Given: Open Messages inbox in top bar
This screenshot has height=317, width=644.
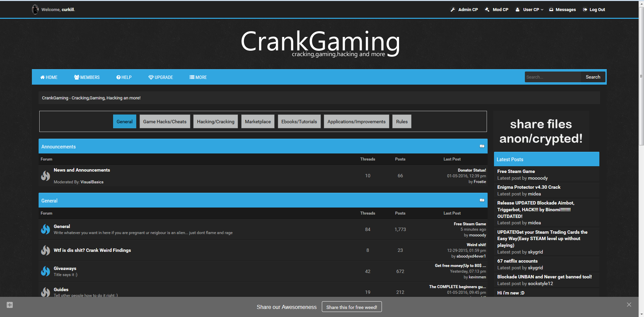Looking at the screenshot, I should [562, 10].
